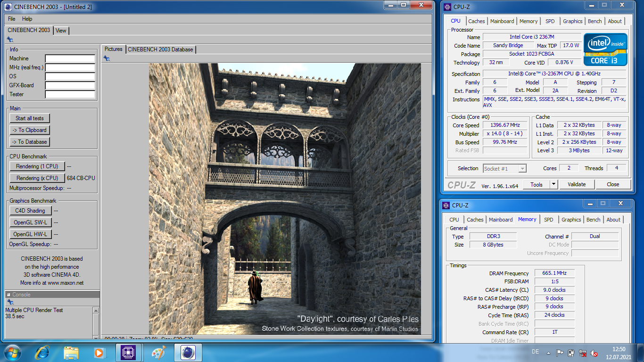Click the muted volume tray icon
644x362 pixels.
594,353
